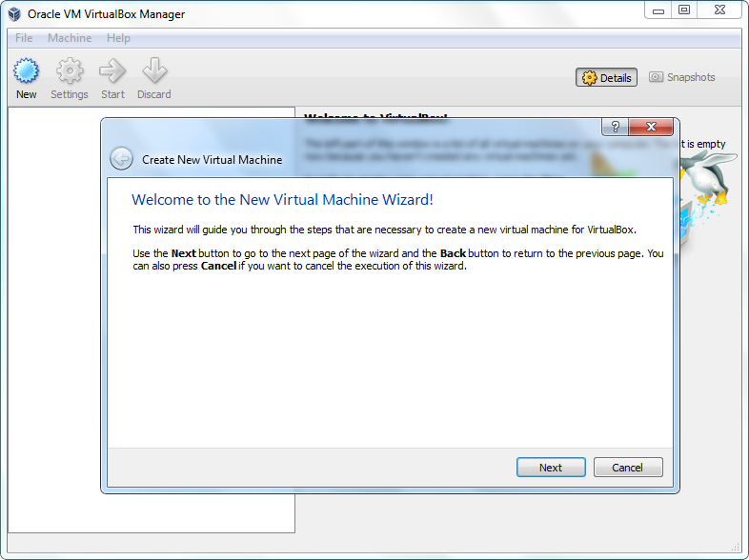This screenshot has height=560, width=749.
Task: Click the 'Welcome to the New Virtual Machine Wizard!' heading
Action: (282, 200)
